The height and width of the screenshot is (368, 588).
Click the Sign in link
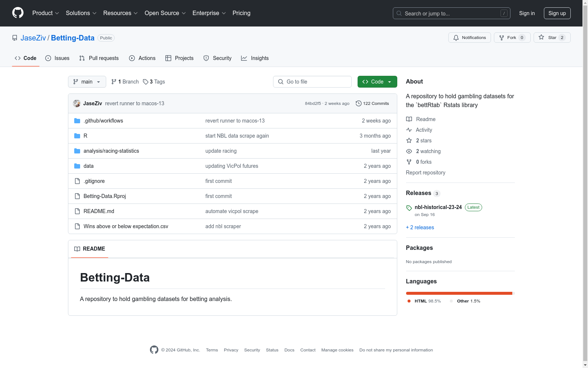pyautogui.click(x=527, y=13)
